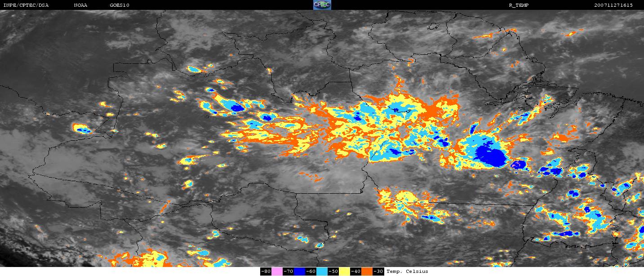Click the pink color swatch in the legend

(277, 272)
